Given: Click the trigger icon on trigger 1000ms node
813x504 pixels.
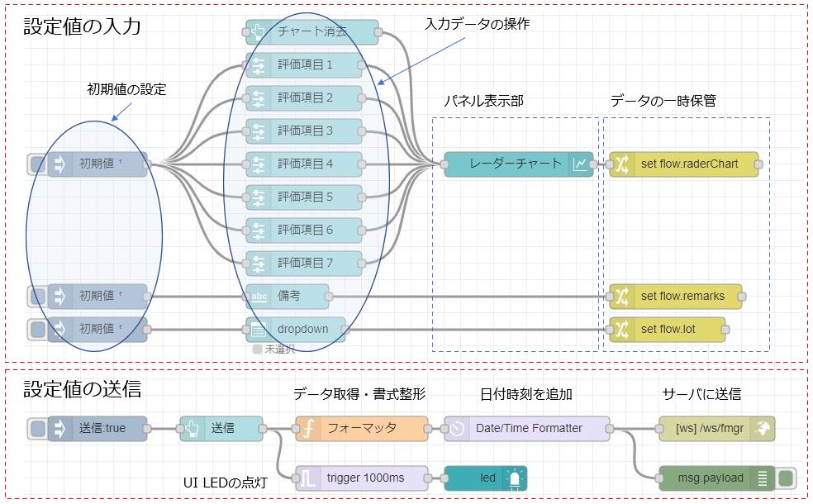Looking at the screenshot, I should 308,478.
